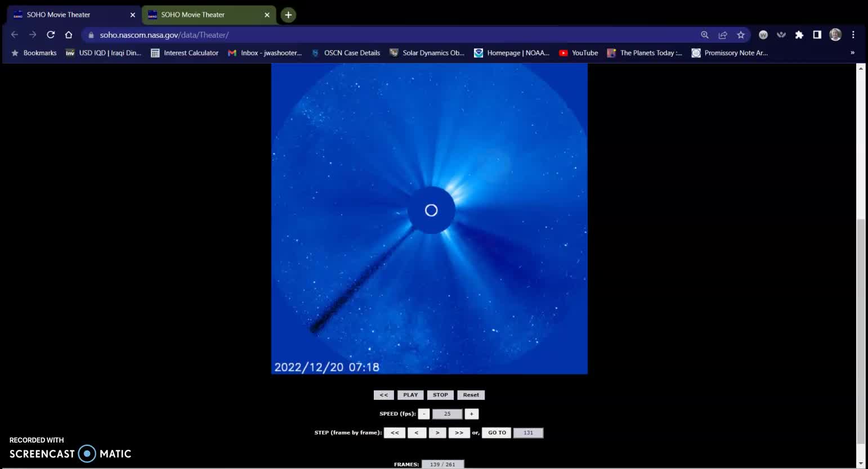Bookmark this page with the star
The image size is (868, 469).
(x=741, y=35)
